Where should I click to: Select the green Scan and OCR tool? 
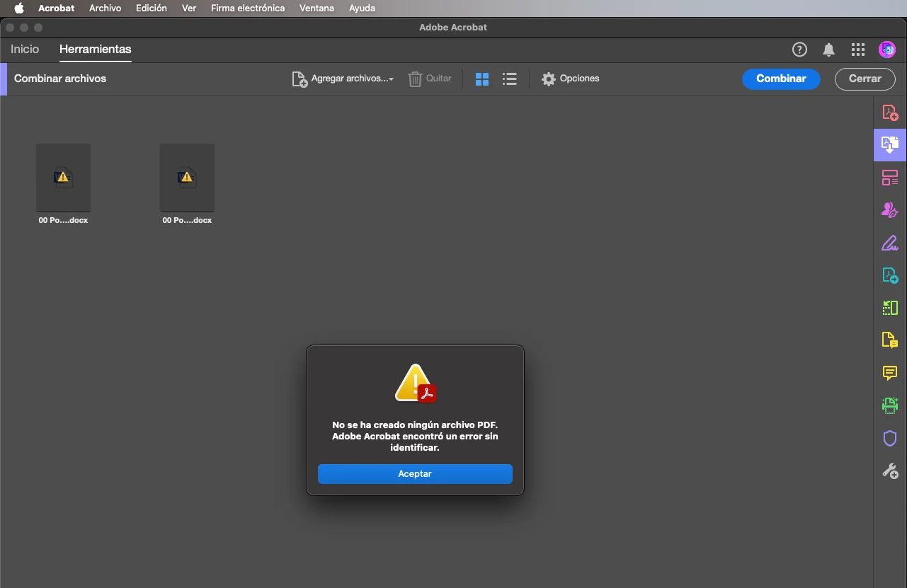(x=890, y=405)
